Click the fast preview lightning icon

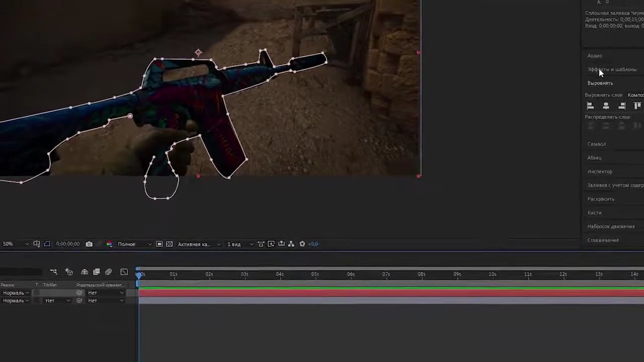click(x=271, y=244)
